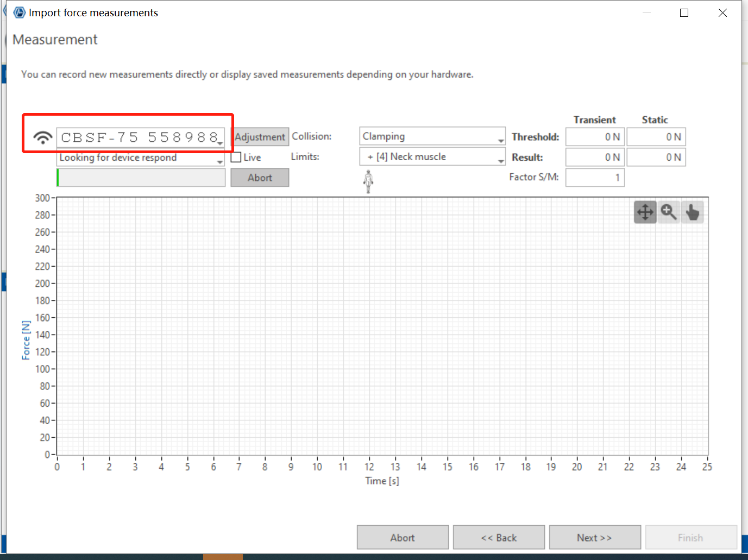The width and height of the screenshot is (748, 560).
Task: Click the Factor S/M input field
Action: coord(595,178)
